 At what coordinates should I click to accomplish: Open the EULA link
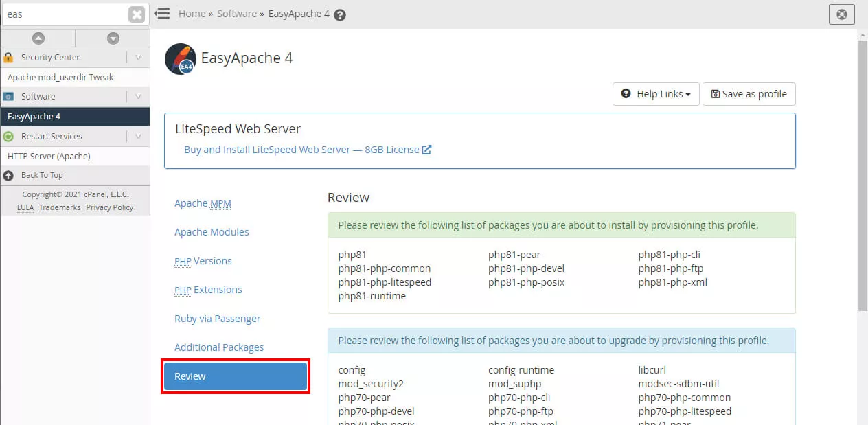pyautogui.click(x=25, y=207)
